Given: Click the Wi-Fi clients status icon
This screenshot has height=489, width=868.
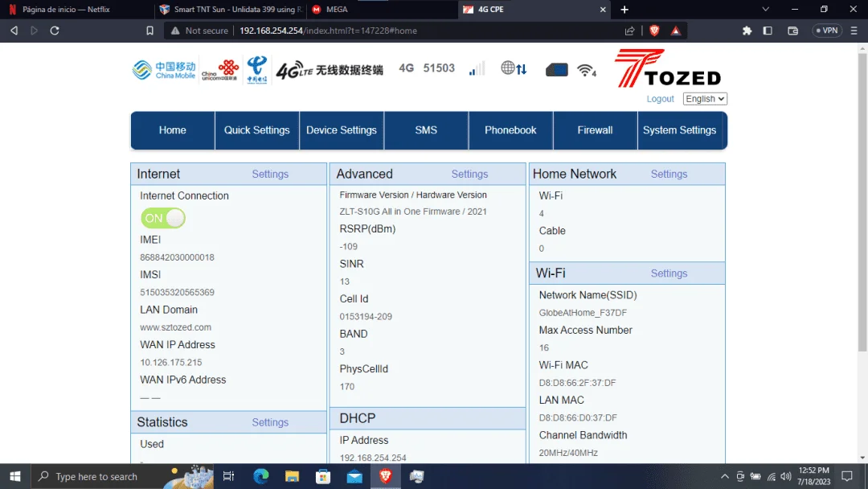Looking at the screenshot, I should (586, 70).
